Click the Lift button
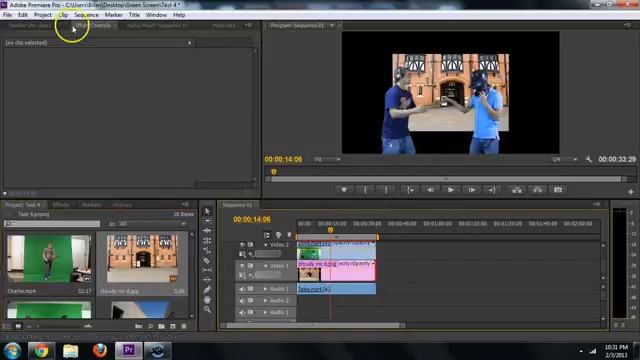 (517, 190)
